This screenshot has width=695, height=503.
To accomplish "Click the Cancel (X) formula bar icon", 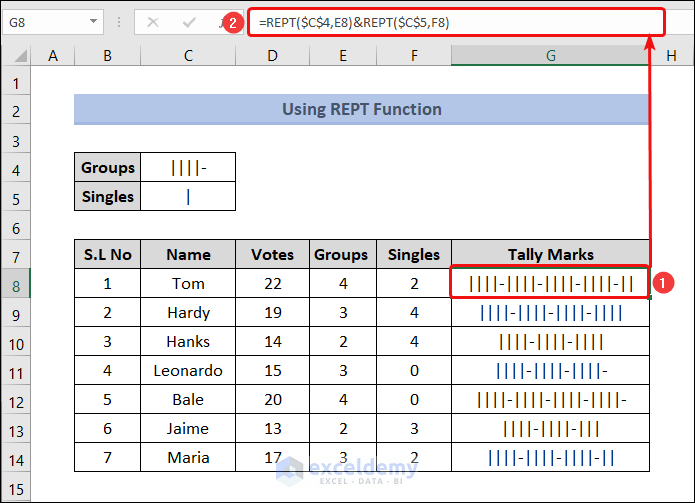I will (153, 21).
